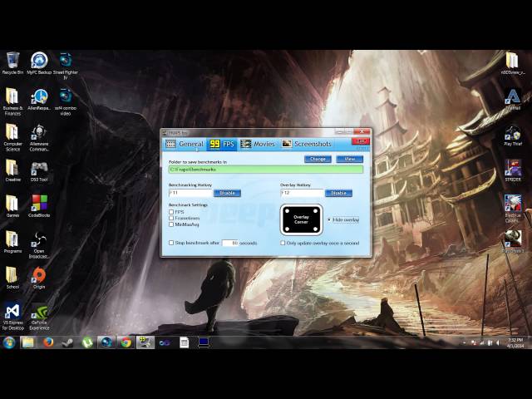Click the green benchmarks folder path field
This screenshot has height=399, width=532.
(266, 170)
